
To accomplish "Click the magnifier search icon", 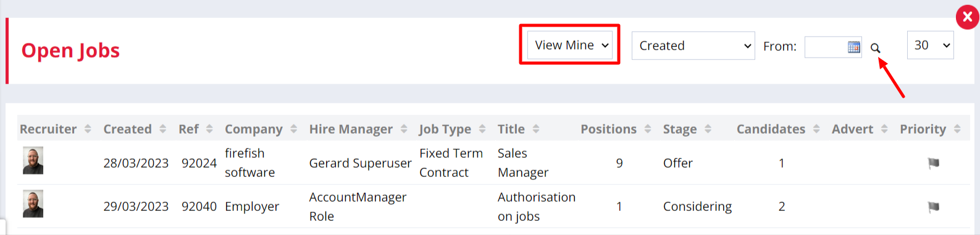I will [875, 48].
